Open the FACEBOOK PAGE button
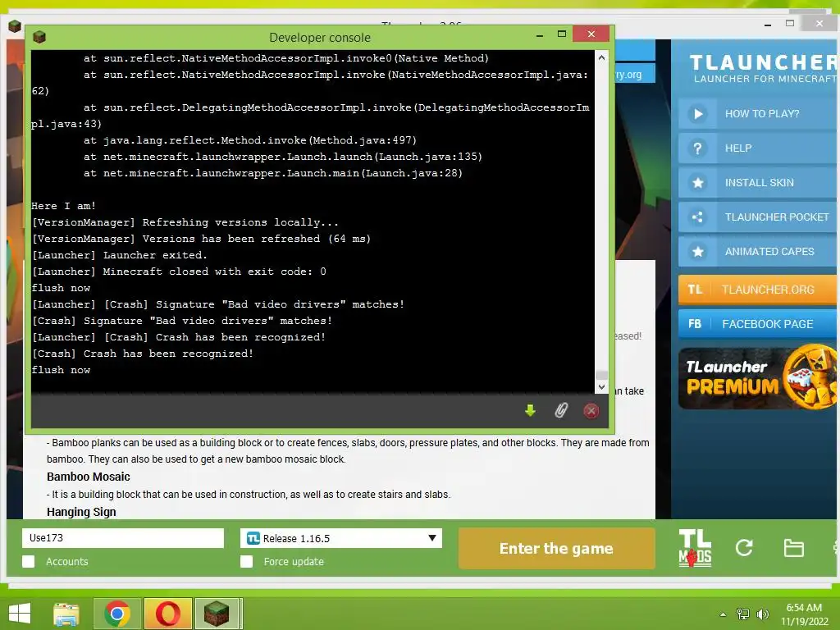Image resolution: width=840 pixels, height=630 pixels. (757, 323)
